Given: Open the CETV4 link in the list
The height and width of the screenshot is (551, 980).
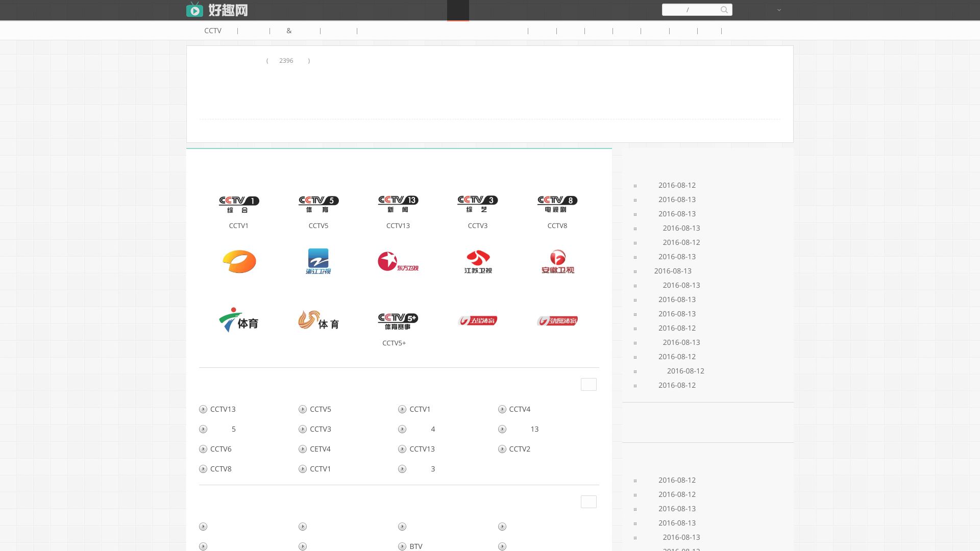Looking at the screenshot, I should pos(320,449).
